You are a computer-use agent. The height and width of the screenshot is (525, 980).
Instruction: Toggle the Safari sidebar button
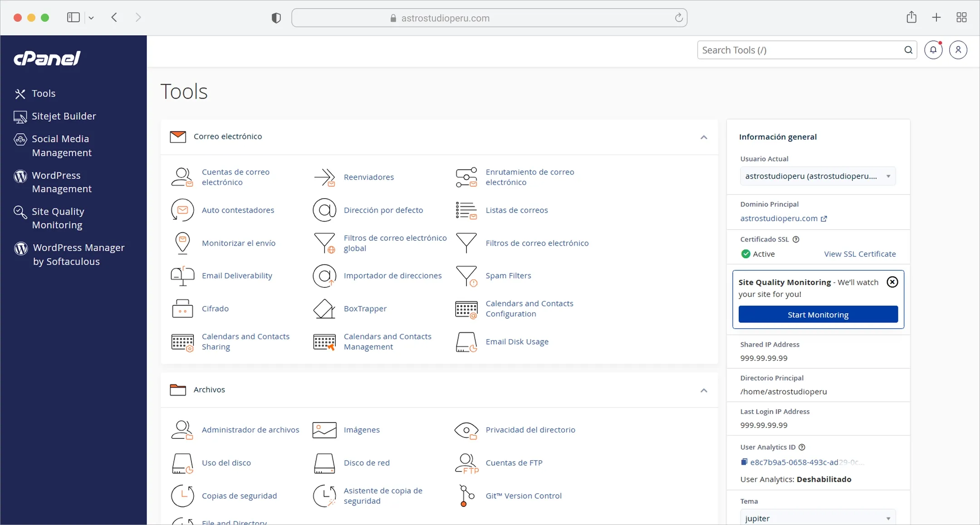[73, 18]
